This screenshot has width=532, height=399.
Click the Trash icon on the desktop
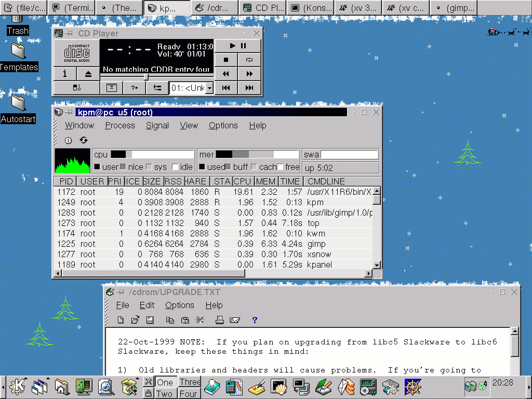18,24
